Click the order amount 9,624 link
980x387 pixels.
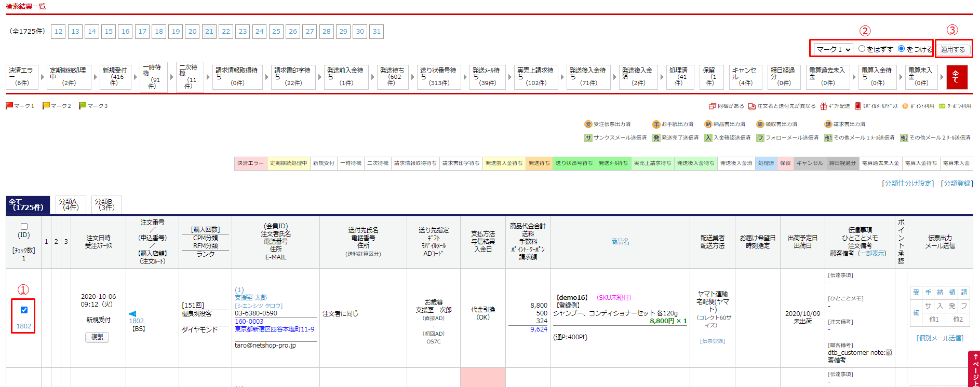pyautogui.click(x=539, y=329)
